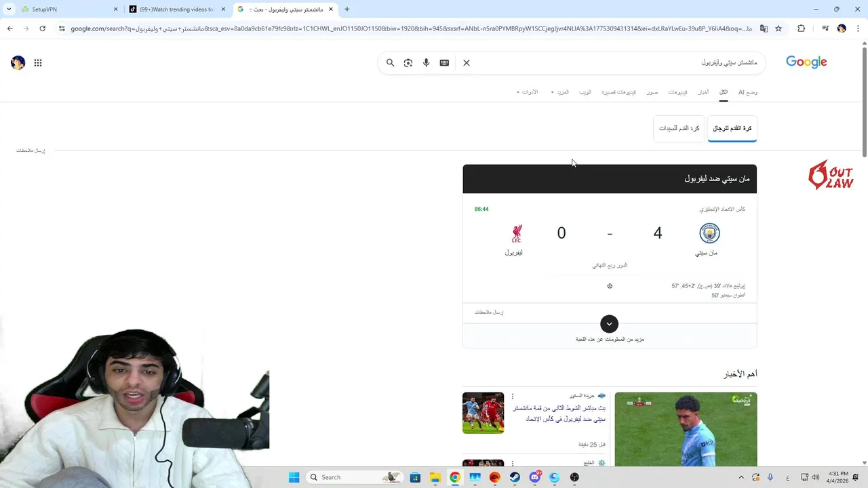This screenshot has height=488, width=868.
Task: Open the Windows Start menu
Action: click(294, 477)
